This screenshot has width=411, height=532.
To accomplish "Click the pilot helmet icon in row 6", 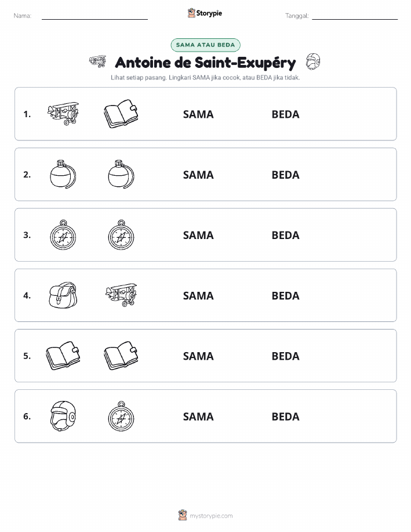I will click(x=63, y=416).
